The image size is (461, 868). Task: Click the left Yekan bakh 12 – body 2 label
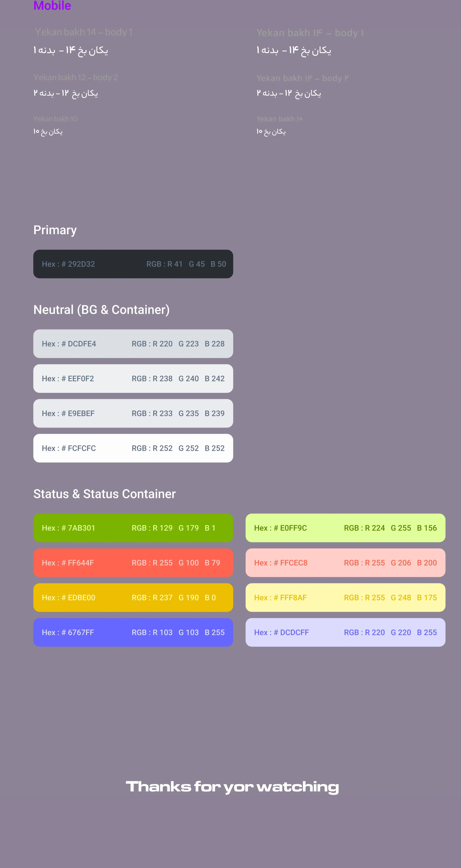[x=75, y=78]
